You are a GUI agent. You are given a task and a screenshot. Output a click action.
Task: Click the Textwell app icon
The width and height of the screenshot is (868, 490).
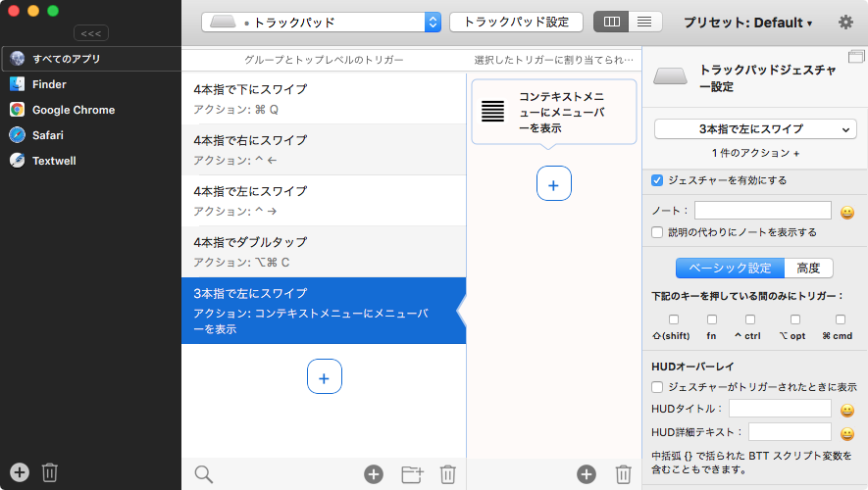(17, 161)
